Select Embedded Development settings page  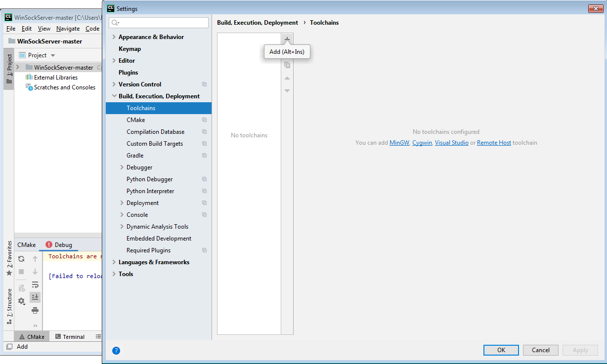[159, 239]
